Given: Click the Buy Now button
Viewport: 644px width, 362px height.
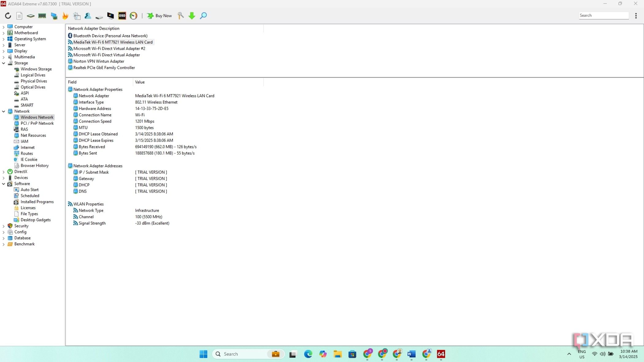Looking at the screenshot, I should (159, 16).
